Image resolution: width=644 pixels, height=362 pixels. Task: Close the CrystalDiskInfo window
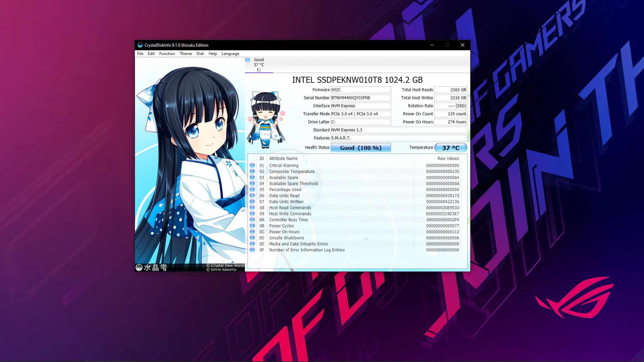[462, 45]
